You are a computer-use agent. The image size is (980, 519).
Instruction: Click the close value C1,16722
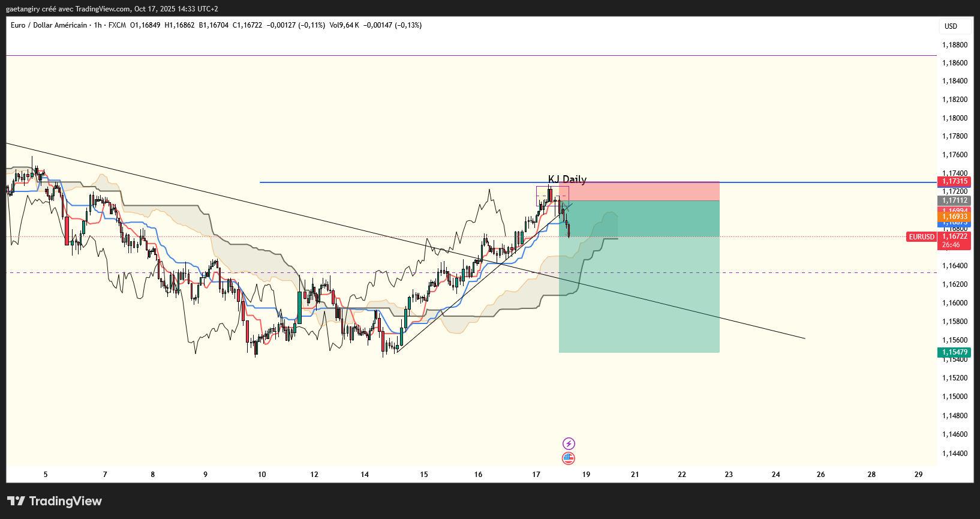point(247,25)
